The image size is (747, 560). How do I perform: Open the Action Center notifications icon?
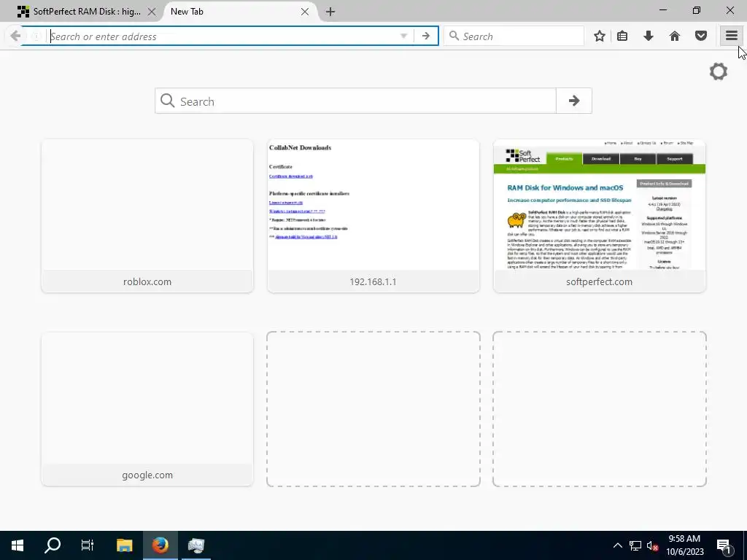(724, 545)
